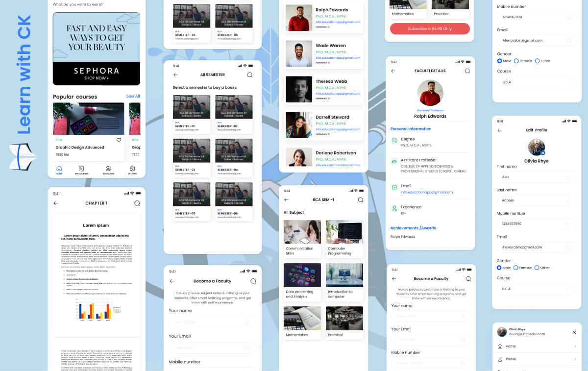Image resolution: width=588 pixels, height=371 pixels.
Task: Open search on the CHAPTER 1 screen
Action: [137, 203]
